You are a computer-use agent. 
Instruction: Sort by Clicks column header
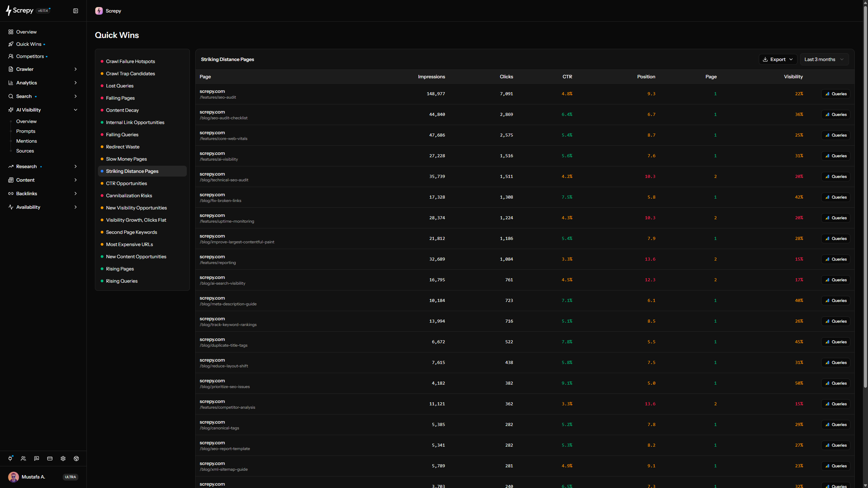pyautogui.click(x=506, y=77)
